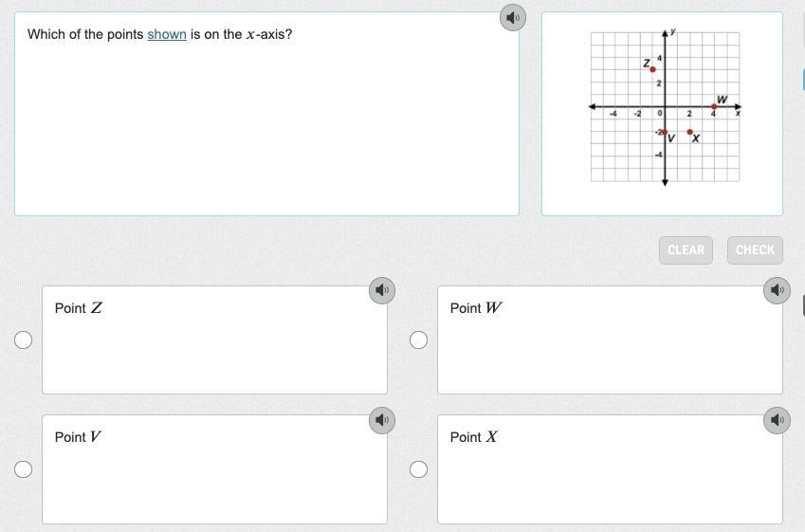Screen dimensions: 805x532
Task: Play audio for Point V answer
Action: (x=382, y=420)
